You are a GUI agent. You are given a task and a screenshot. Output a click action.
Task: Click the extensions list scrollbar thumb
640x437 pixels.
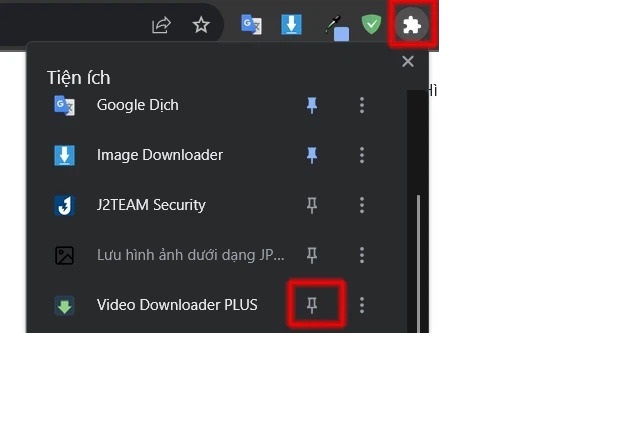418,264
